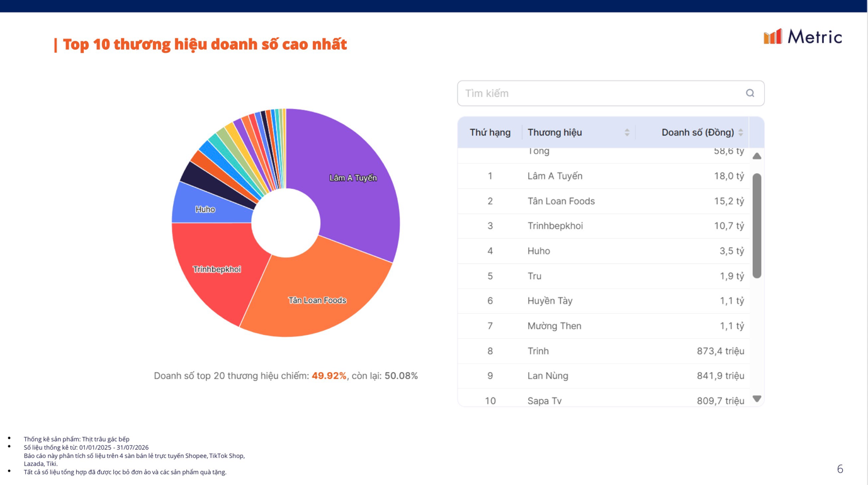868x485 pixels.
Task: Select the Trinh brand cell in row 8
Action: pyautogui.click(x=538, y=351)
